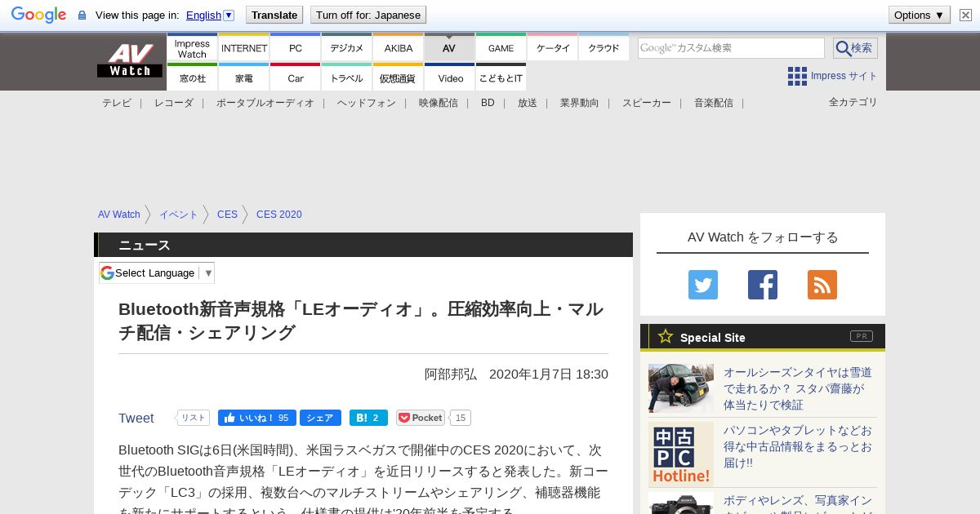Viewport: 980px width, 514px height.
Task: Click Pocket count 15 badge
Action: click(461, 418)
